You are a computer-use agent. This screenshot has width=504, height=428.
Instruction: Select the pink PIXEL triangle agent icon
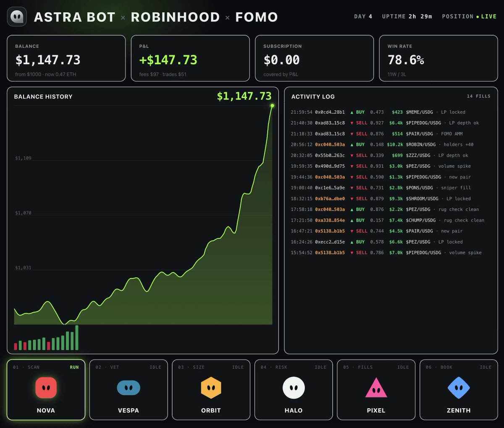376,388
